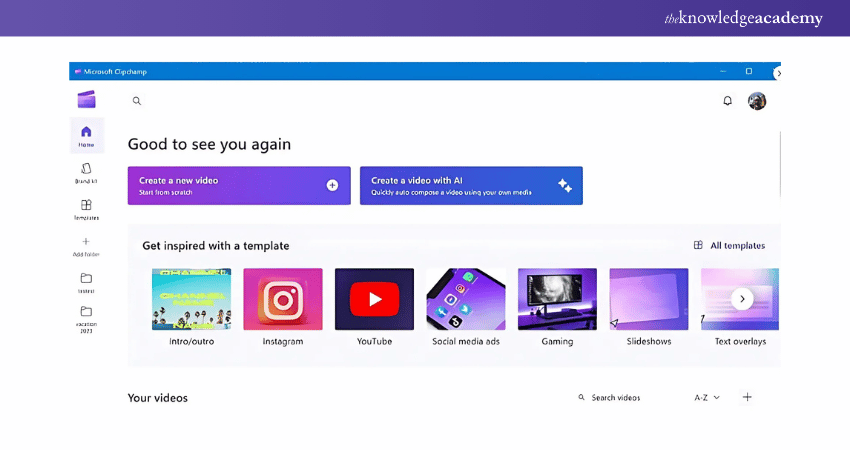Open the user profile avatar
This screenshot has height=450, width=850.
(x=757, y=101)
